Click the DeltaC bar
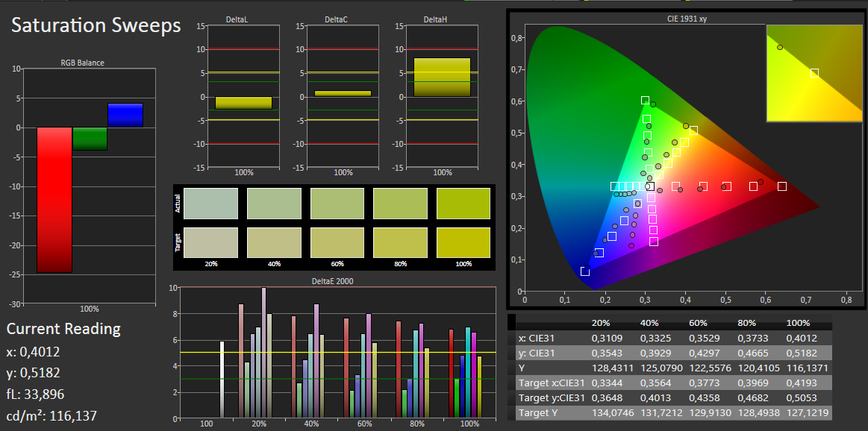Viewport: 868px width, 431px height. click(343, 93)
